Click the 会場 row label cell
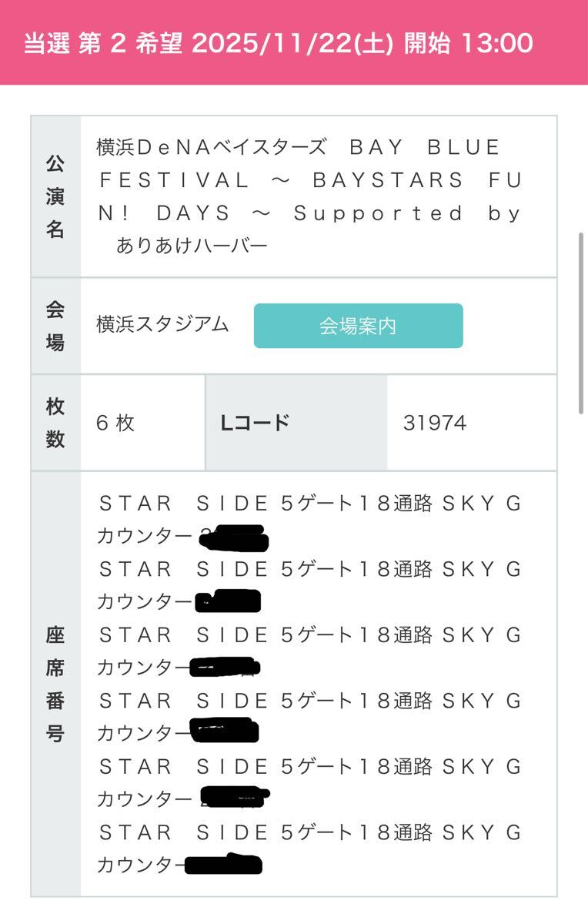Viewport: 588px width, 924px height. point(55,326)
